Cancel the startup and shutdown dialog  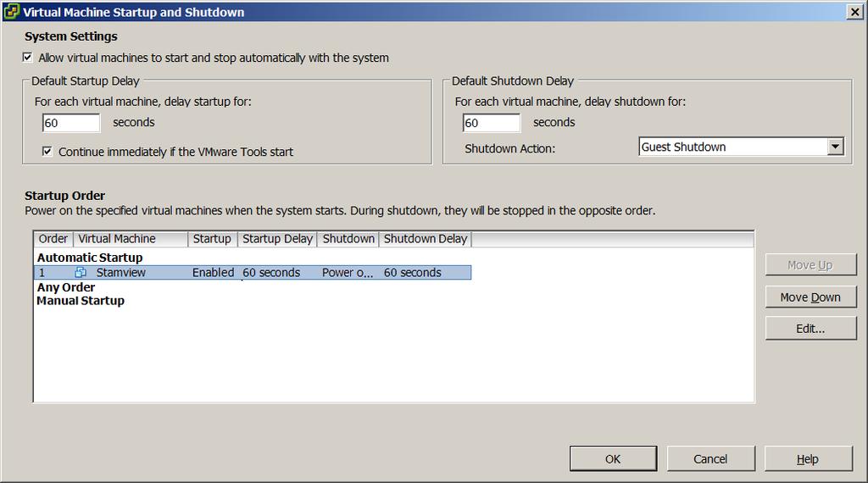click(710, 458)
